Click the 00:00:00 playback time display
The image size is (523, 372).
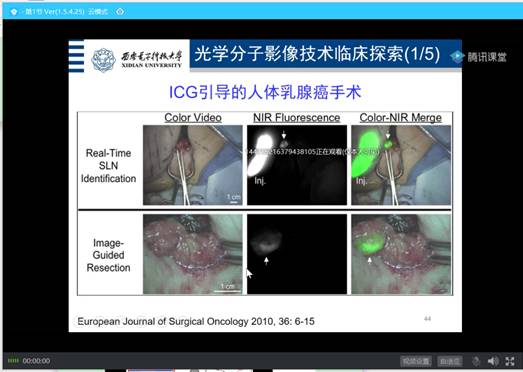(x=36, y=361)
